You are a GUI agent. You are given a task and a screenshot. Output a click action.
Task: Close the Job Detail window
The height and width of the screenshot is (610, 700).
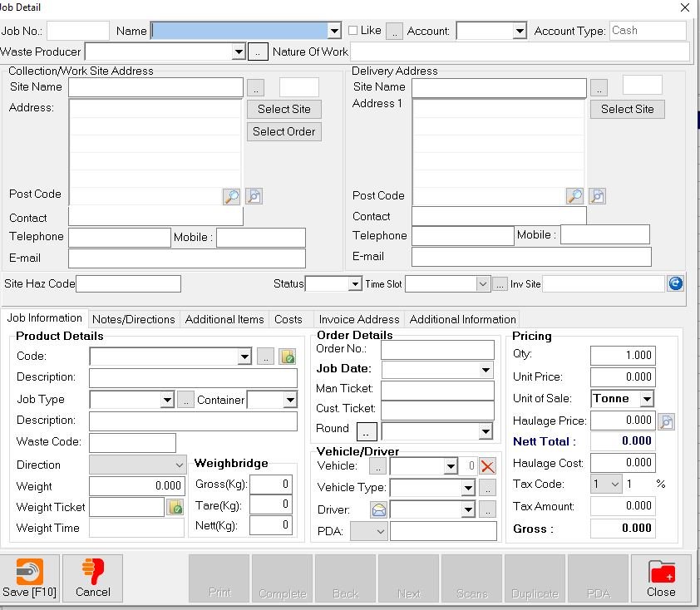click(685, 7)
